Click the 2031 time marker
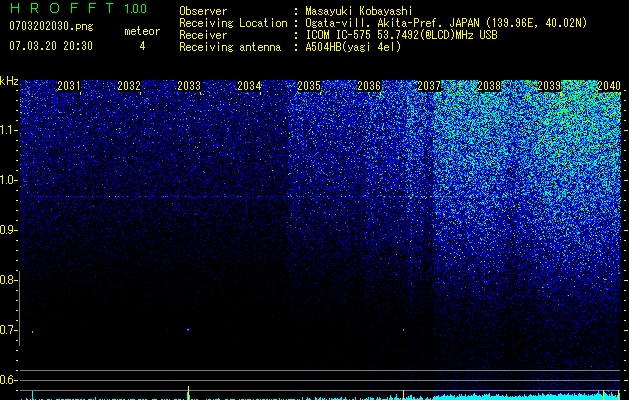The width and height of the screenshot is (629, 400). coord(69,86)
